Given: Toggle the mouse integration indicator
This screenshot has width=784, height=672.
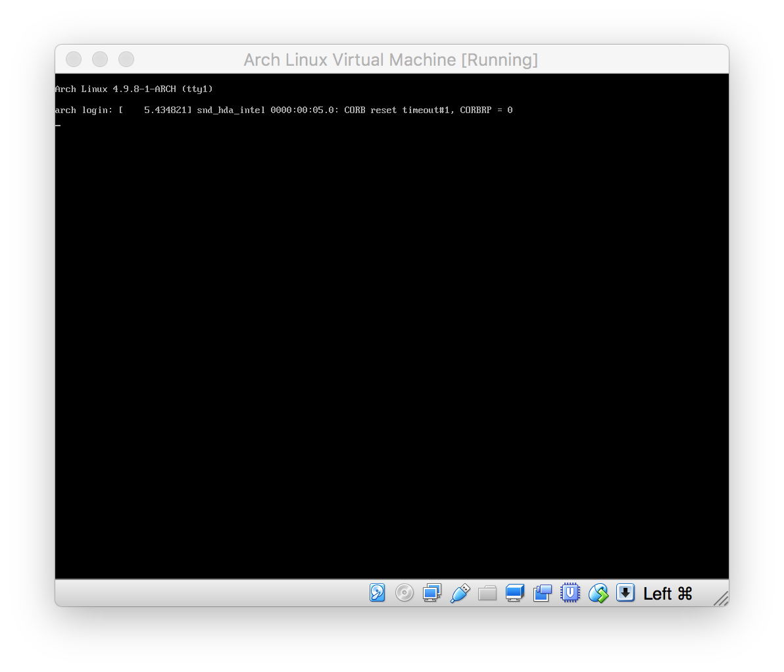Looking at the screenshot, I should pos(598,593).
